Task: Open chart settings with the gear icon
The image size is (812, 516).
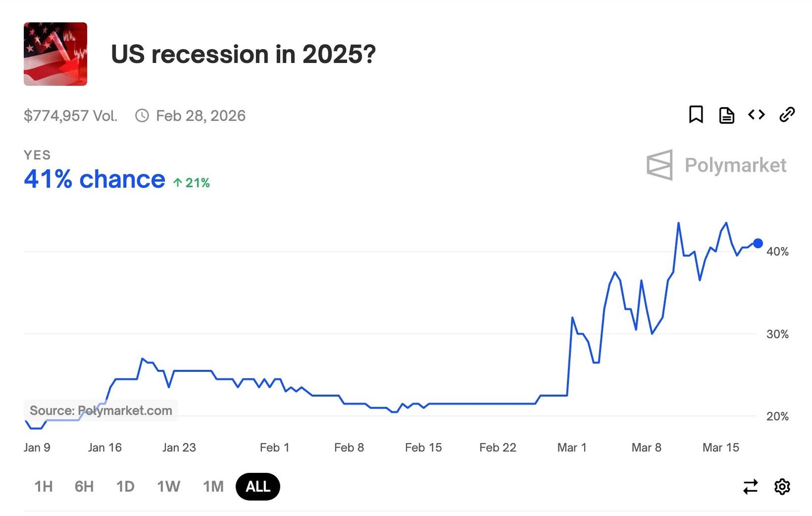Action: click(782, 486)
